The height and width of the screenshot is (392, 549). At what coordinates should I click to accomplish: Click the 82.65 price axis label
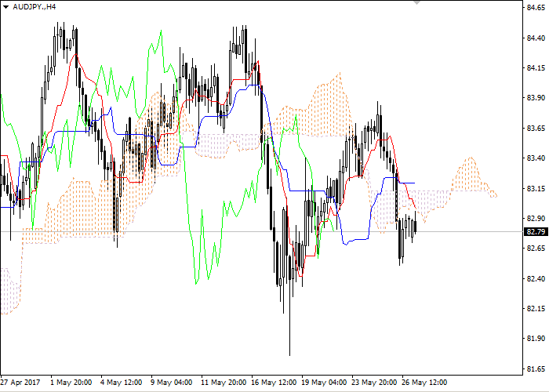pos(536,249)
